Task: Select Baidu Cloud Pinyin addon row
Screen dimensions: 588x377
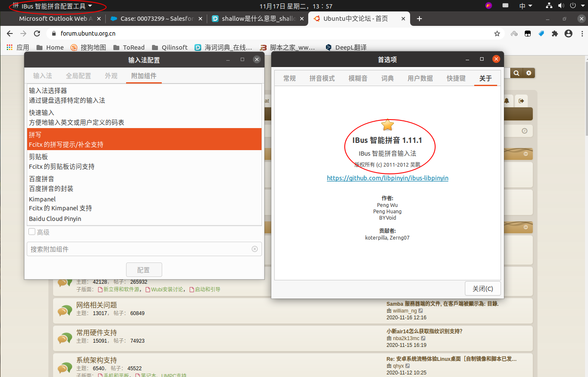Action: (x=144, y=219)
